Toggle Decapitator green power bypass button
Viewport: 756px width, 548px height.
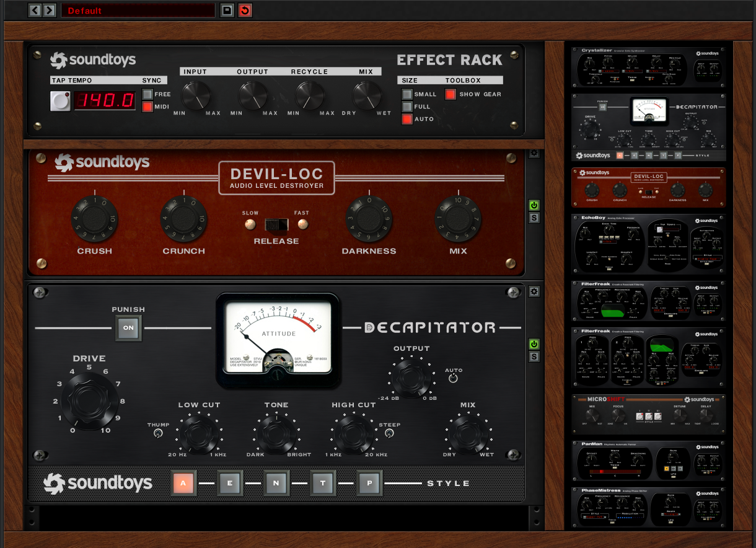pyautogui.click(x=534, y=344)
